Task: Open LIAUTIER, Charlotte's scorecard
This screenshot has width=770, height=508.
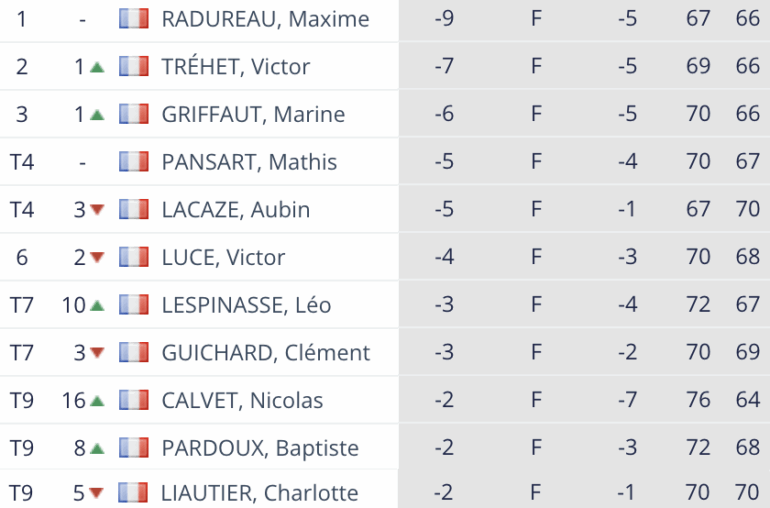Action: pos(259,493)
